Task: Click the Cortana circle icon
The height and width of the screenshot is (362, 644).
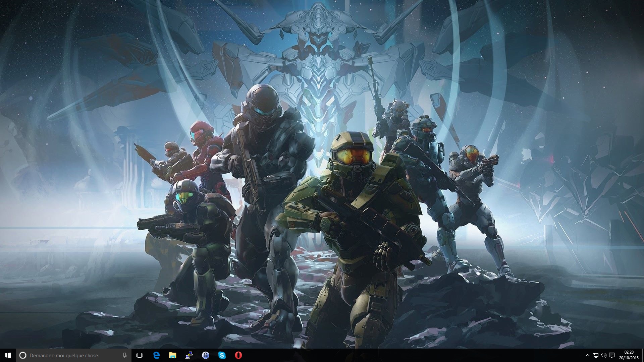Action: pos(23,355)
